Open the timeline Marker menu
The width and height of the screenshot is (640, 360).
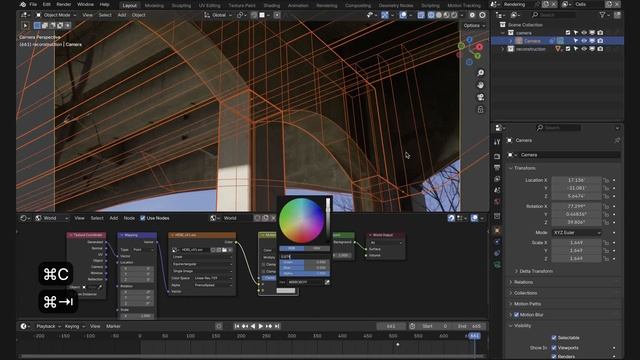point(113,326)
